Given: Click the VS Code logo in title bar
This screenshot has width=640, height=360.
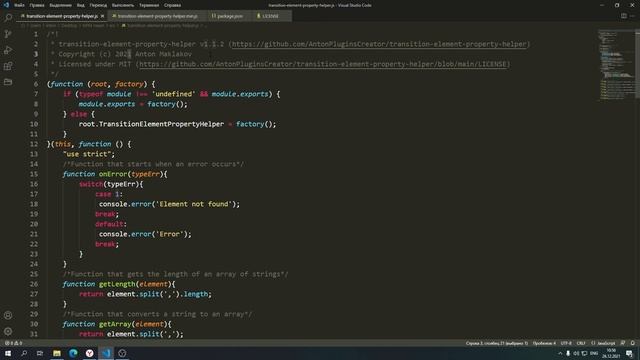Looking at the screenshot, I should pos(6,5).
